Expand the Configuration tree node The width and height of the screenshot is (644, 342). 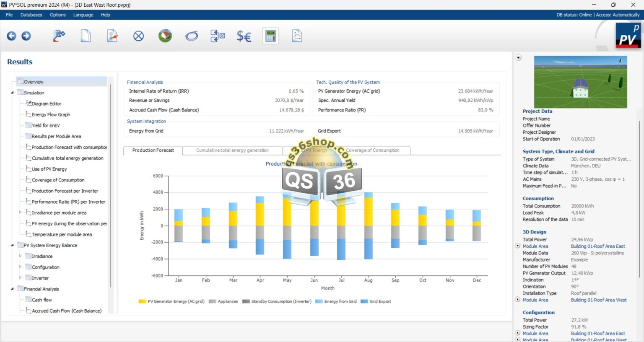[x=20, y=267]
